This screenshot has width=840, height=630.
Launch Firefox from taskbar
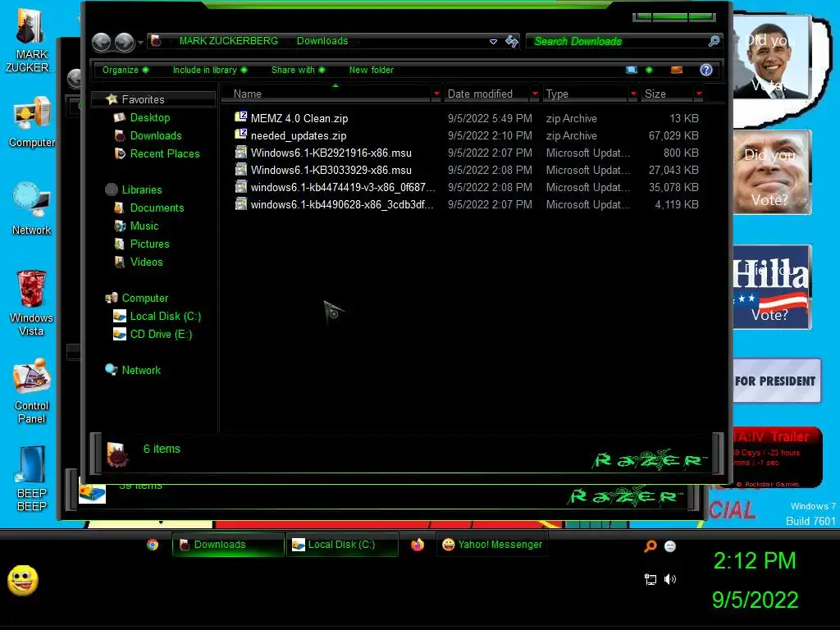418,545
